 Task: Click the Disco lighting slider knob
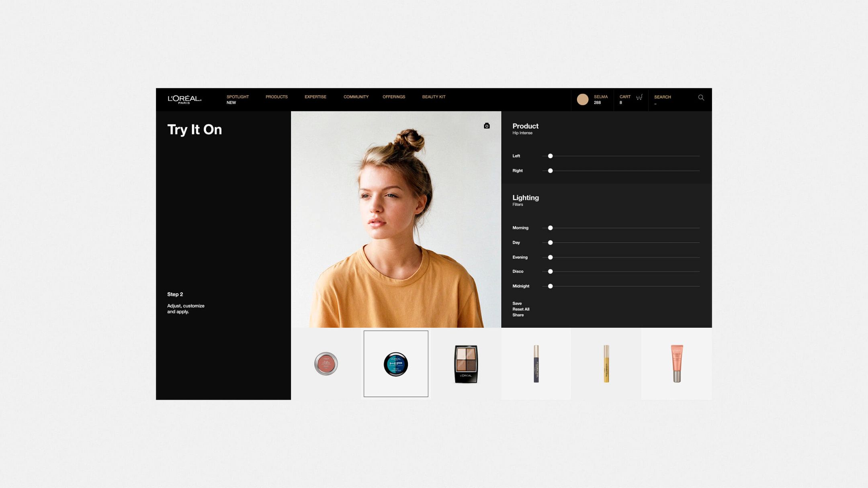click(x=551, y=272)
